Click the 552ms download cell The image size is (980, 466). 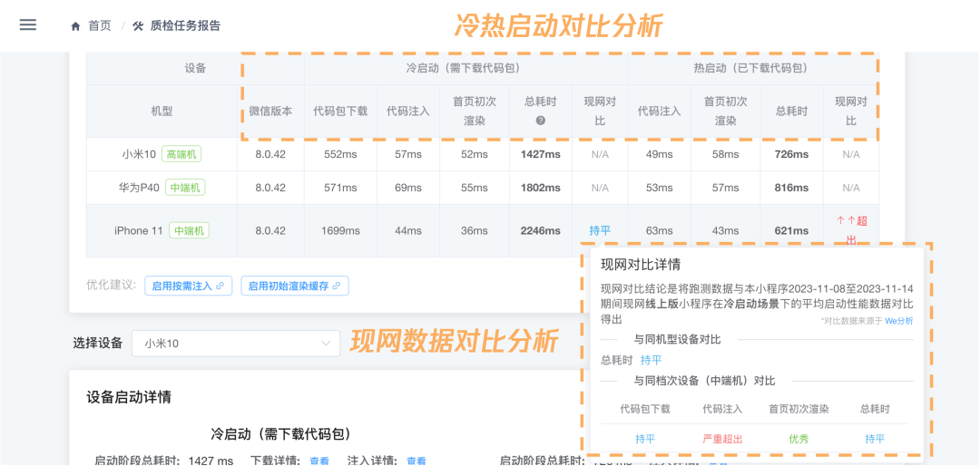pos(340,154)
